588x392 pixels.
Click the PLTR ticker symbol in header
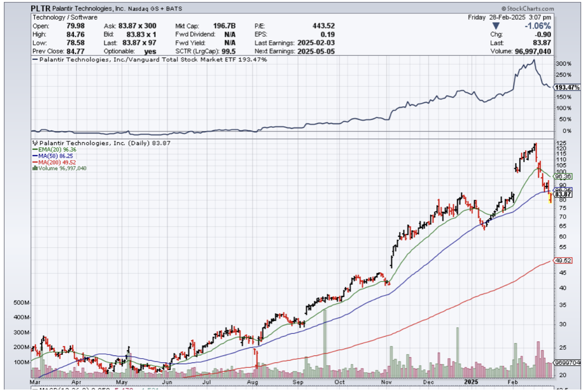40,8
